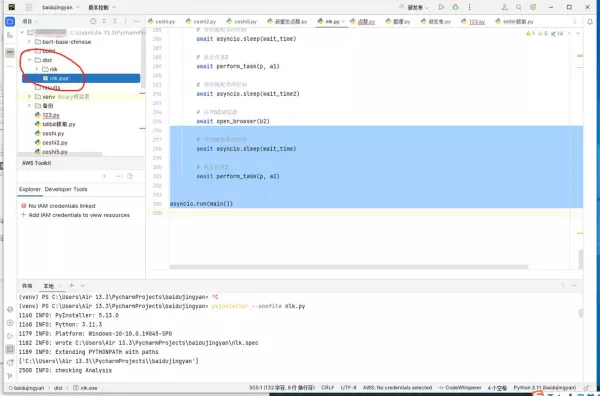
Task: Click the warnings count indicator
Action: point(530,34)
